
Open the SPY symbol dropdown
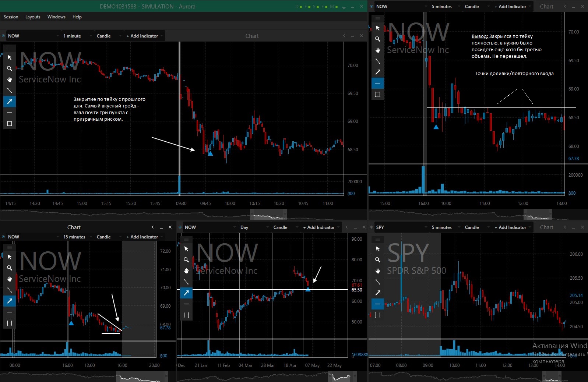[x=401, y=227]
